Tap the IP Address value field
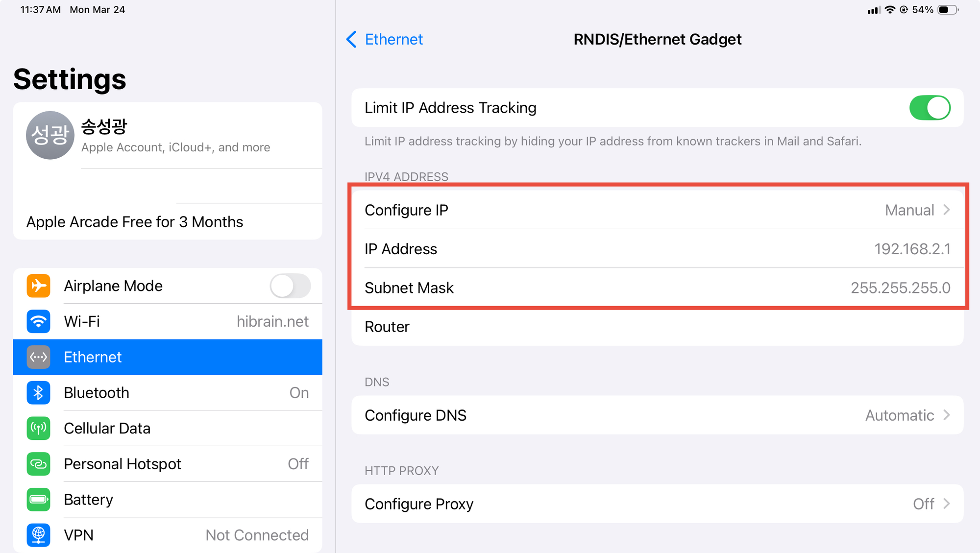Viewport: 980px width, 553px height. [911, 249]
